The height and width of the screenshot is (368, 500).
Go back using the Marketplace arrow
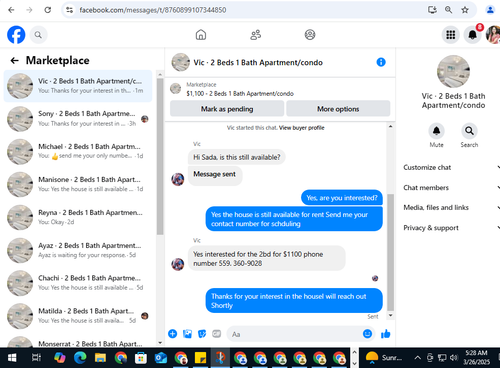coord(14,60)
